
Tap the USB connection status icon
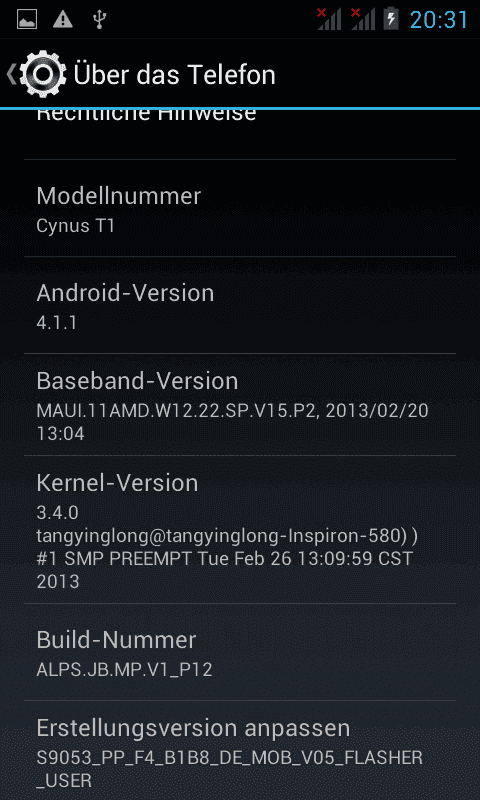[99, 19]
